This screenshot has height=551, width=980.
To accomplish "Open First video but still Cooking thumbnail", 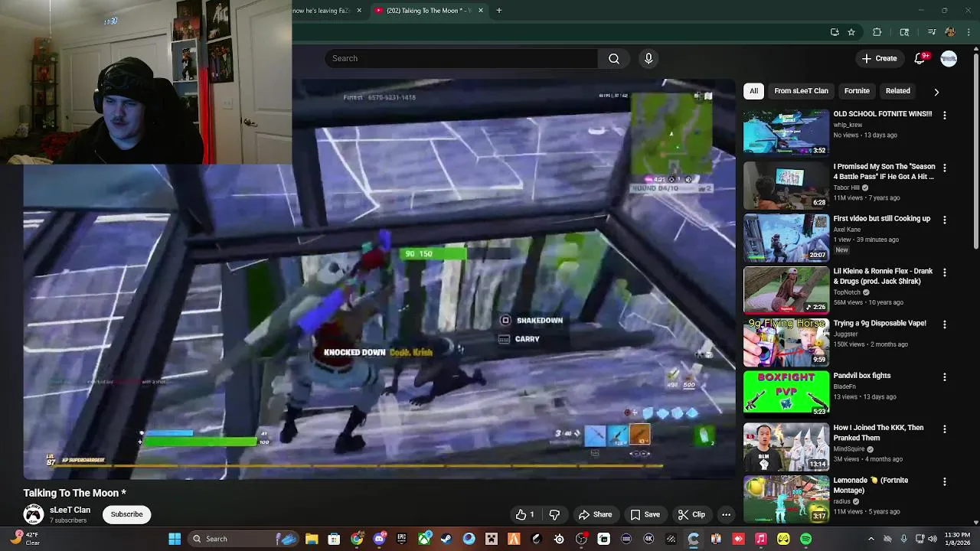I will [x=786, y=236].
